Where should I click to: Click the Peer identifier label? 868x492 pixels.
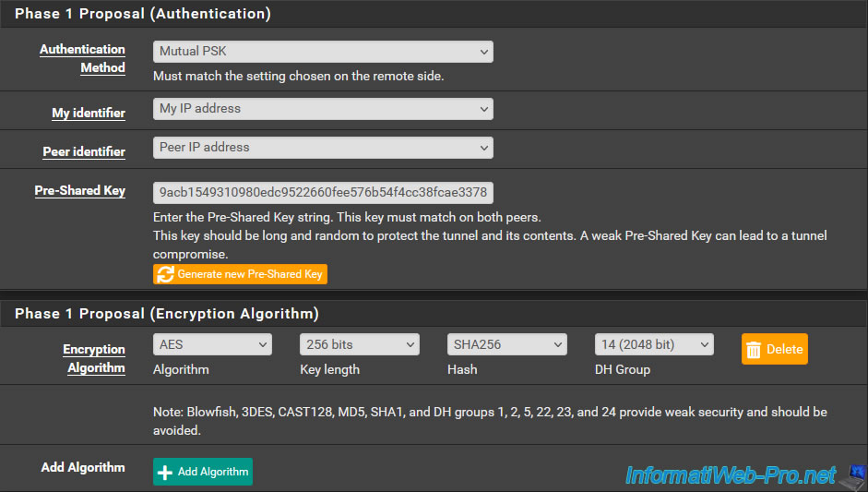pyautogui.click(x=84, y=151)
